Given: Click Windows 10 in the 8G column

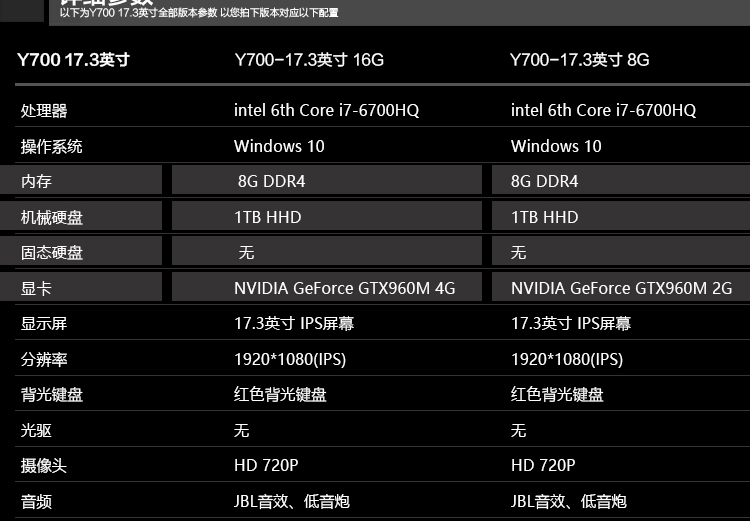Looking at the screenshot, I should pos(556,146).
